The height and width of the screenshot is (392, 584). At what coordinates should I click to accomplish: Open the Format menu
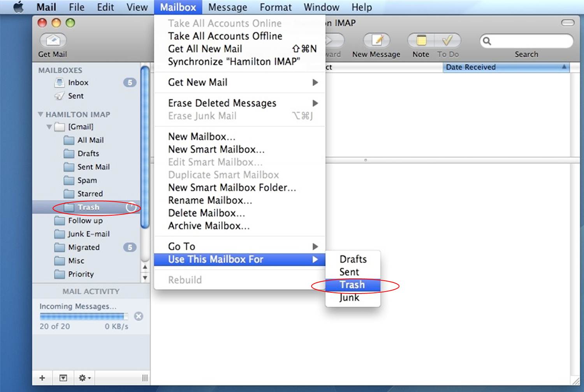276,7
